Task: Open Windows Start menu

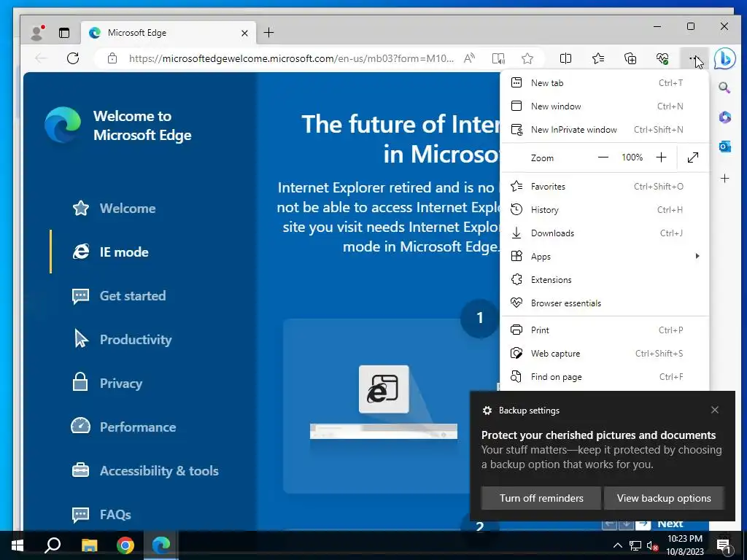Action: [x=18, y=545]
